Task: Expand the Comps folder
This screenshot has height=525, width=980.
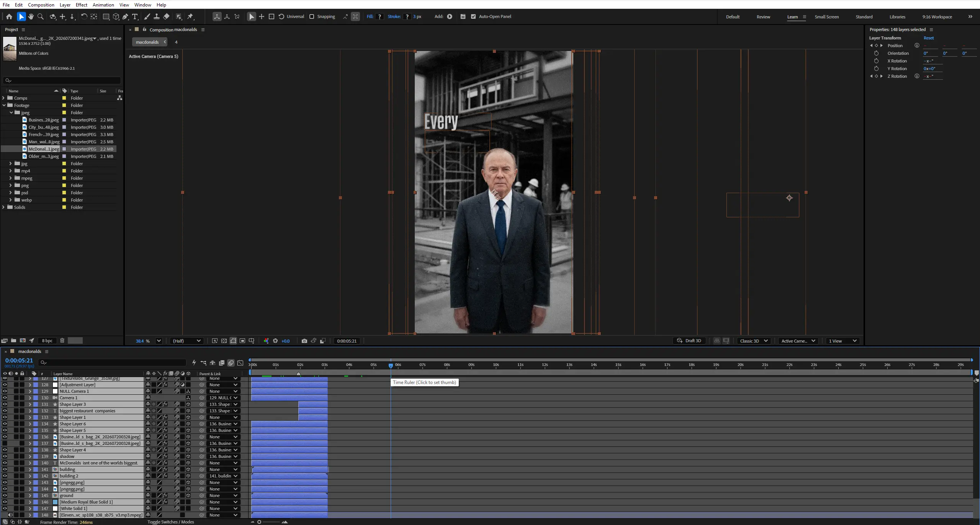Action: click(4, 98)
